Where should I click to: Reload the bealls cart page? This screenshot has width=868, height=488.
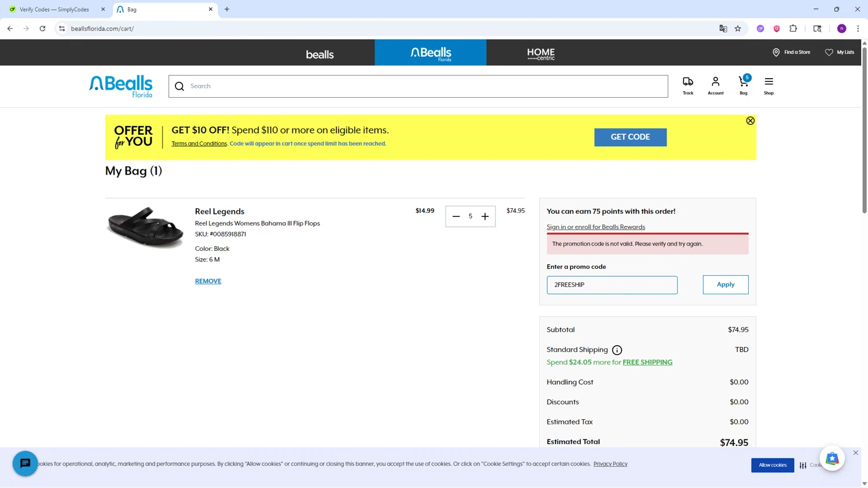tap(42, 28)
